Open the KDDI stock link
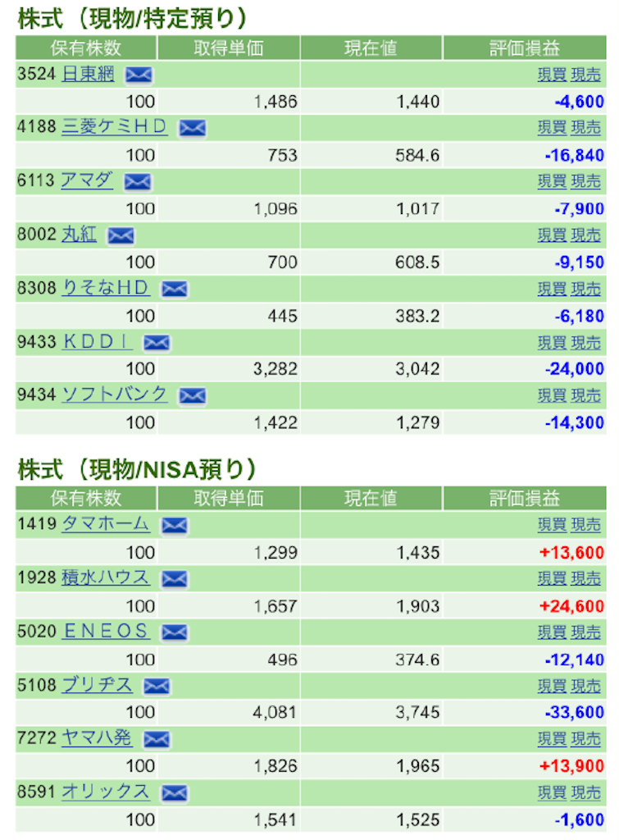 point(97,341)
